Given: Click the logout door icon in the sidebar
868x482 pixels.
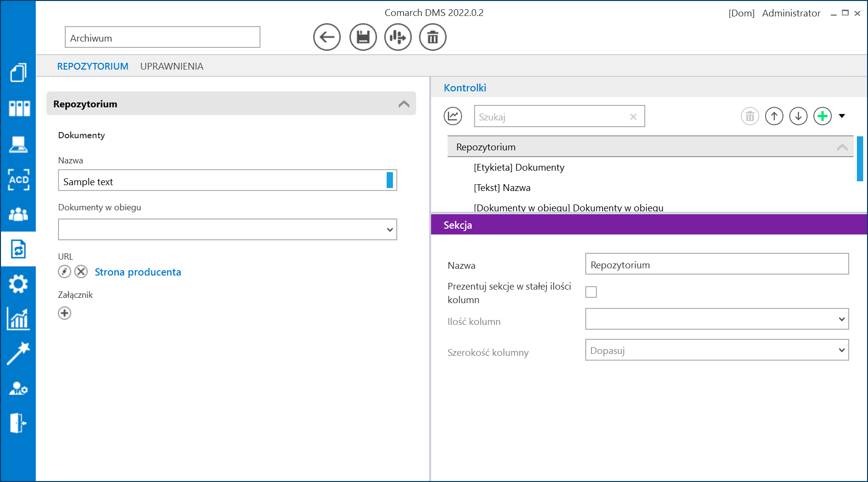Looking at the screenshot, I should tap(18, 423).
